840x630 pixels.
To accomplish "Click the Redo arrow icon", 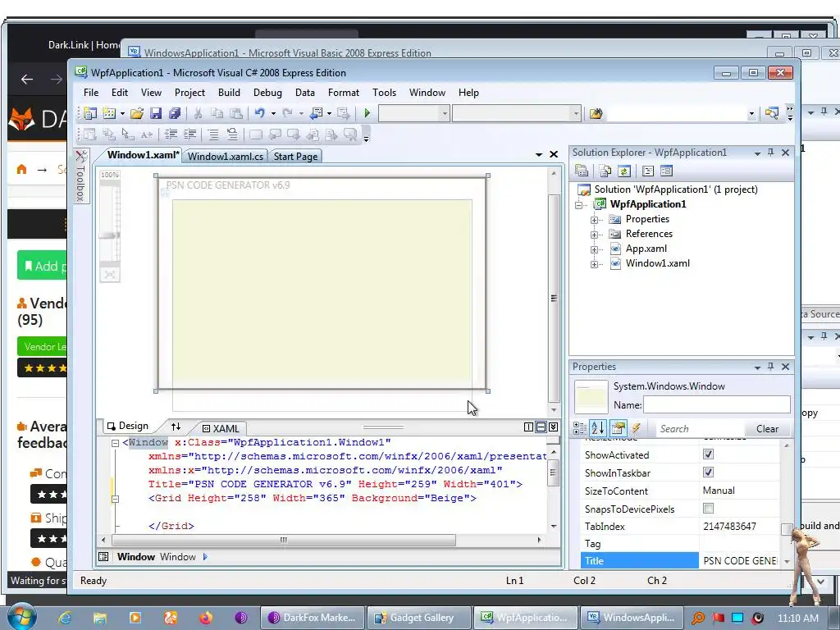I will (x=288, y=113).
